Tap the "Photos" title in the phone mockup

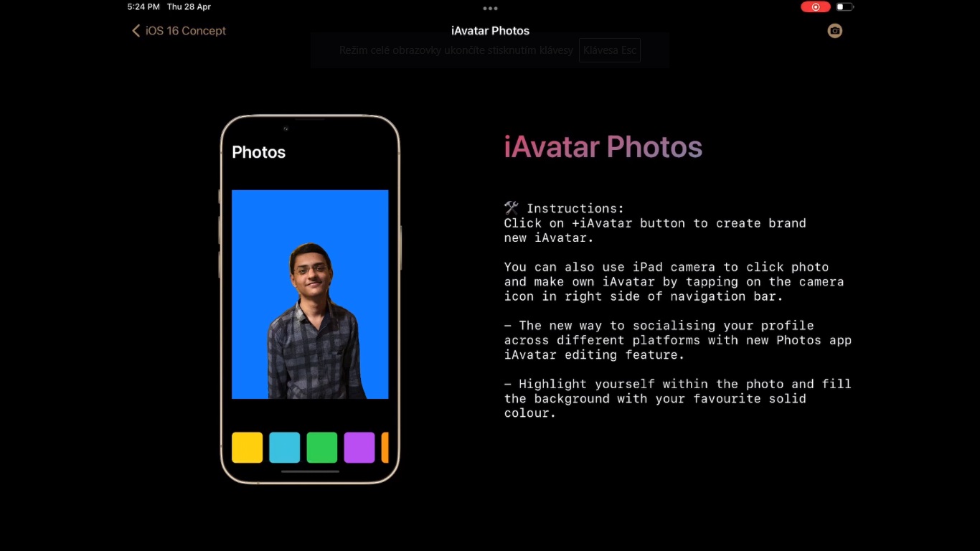[x=259, y=152]
